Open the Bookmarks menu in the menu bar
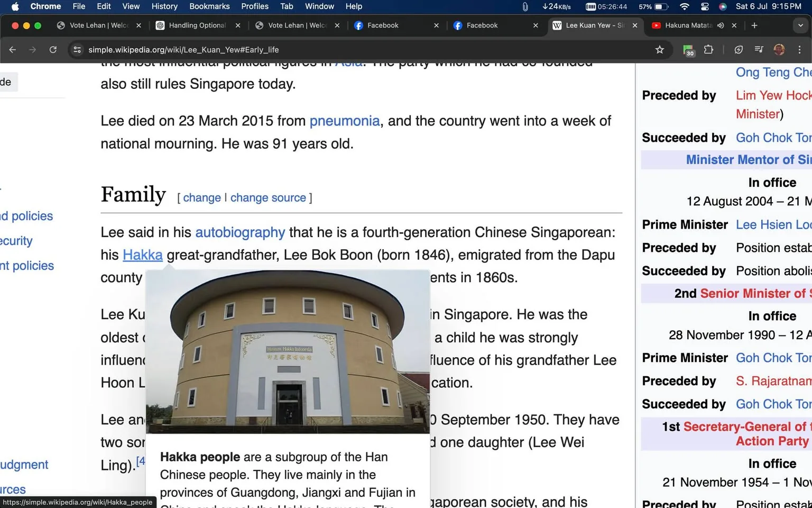Viewport: 812px width, 508px height. [209, 6]
